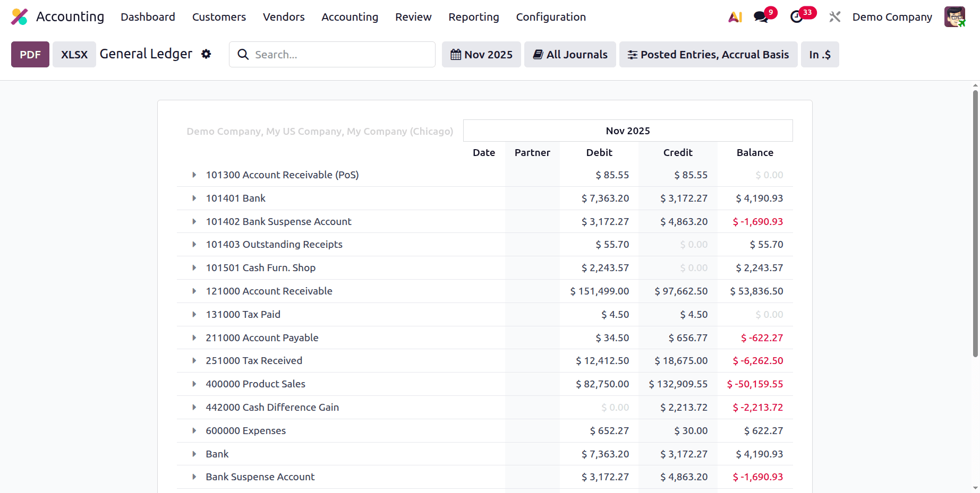The image size is (980, 493).
Task: Click the 121000 Account Receivable account name
Action: click(x=269, y=291)
